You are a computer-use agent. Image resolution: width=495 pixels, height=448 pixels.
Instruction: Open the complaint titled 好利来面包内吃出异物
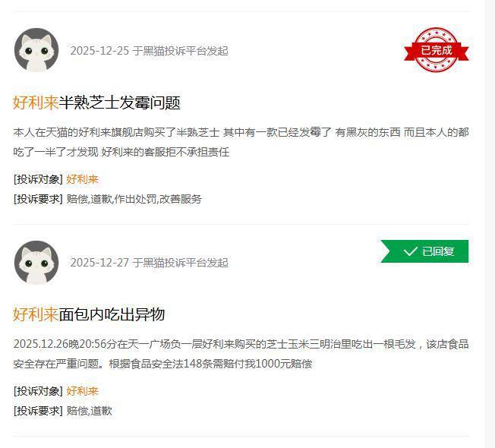tap(89, 314)
